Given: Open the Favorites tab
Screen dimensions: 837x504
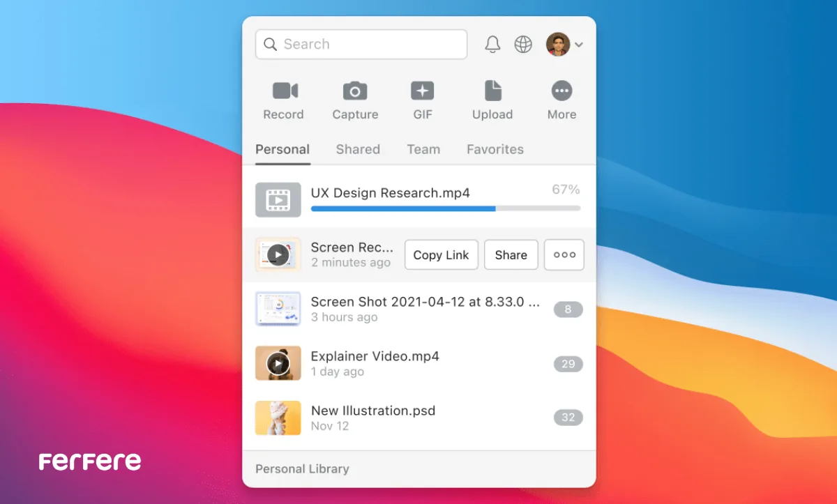Looking at the screenshot, I should pyautogui.click(x=495, y=149).
